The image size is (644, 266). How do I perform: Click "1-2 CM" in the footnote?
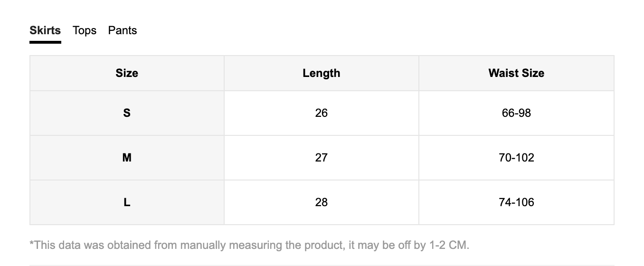pos(448,245)
